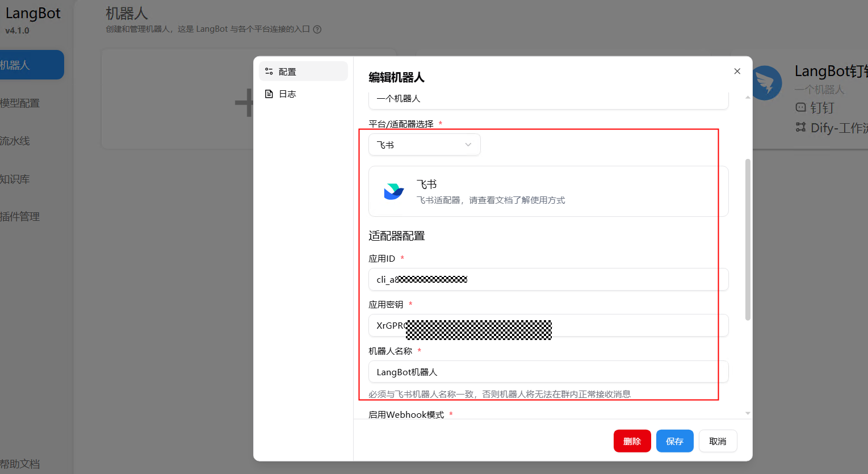The width and height of the screenshot is (868, 474).
Task: Click the 适配器配置 heading
Action: (x=397, y=236)
